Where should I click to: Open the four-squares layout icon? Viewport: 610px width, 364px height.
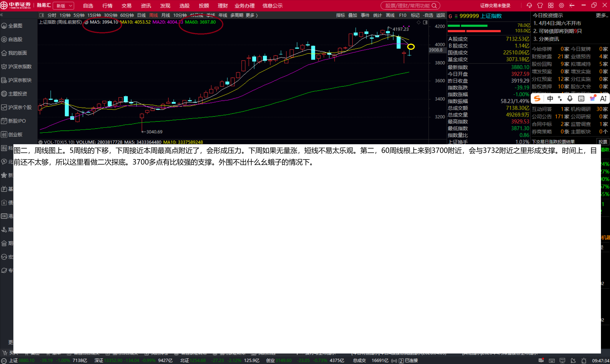pyautogui.click(x=551, y=5)
